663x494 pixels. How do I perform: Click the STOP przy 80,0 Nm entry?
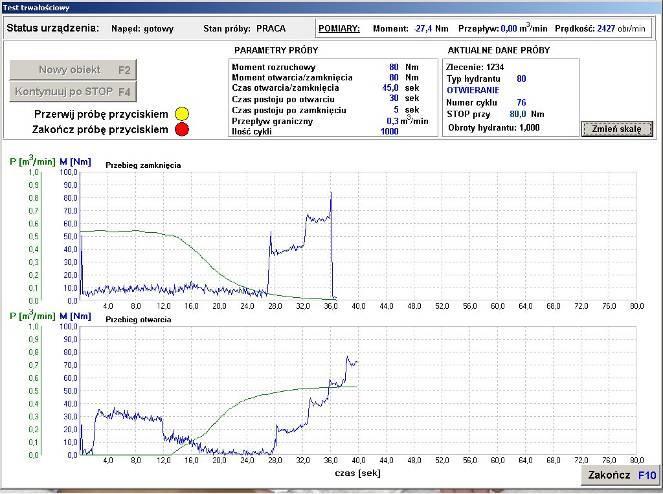496,114
